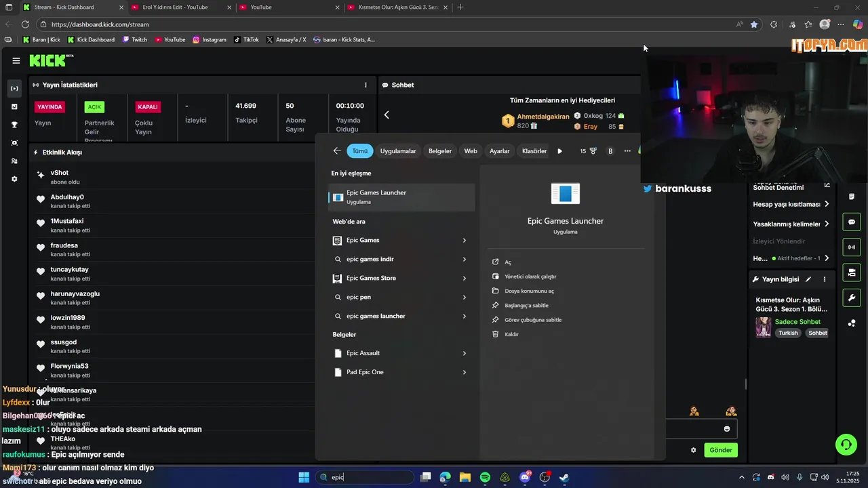Expand Epic Assault document result
This screenshot has width=868, height=488.
coord(465,353)
